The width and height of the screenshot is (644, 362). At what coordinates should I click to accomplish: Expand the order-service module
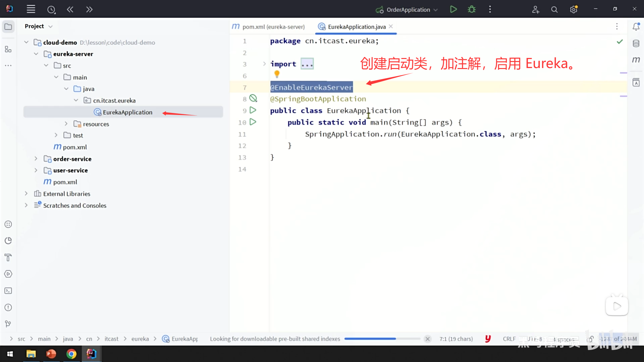pos(36,159)
